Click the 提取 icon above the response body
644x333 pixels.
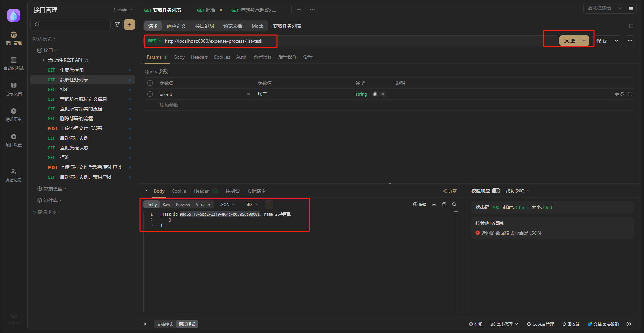click(x=419, y=204)
